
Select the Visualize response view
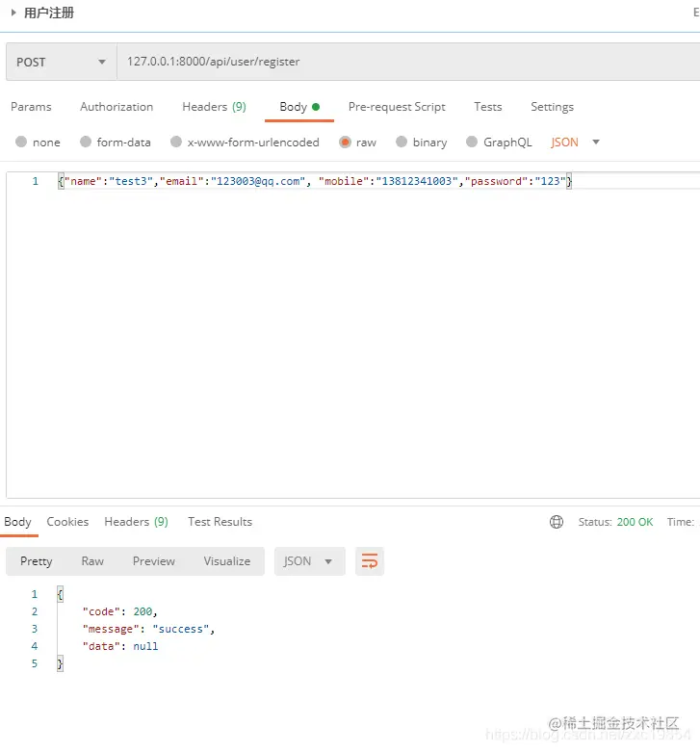click(227, 561)
